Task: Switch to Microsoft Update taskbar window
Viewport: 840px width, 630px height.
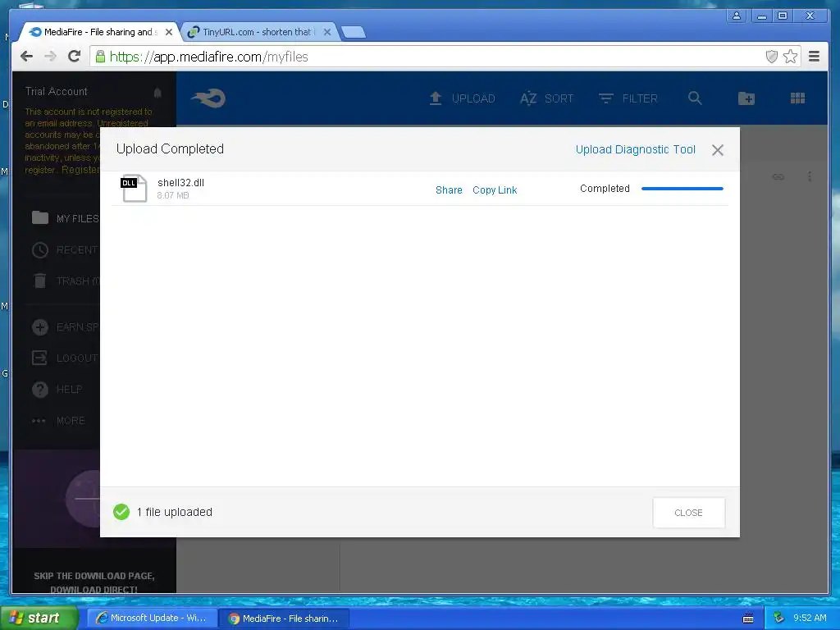Action: click(x=152, y=618)
